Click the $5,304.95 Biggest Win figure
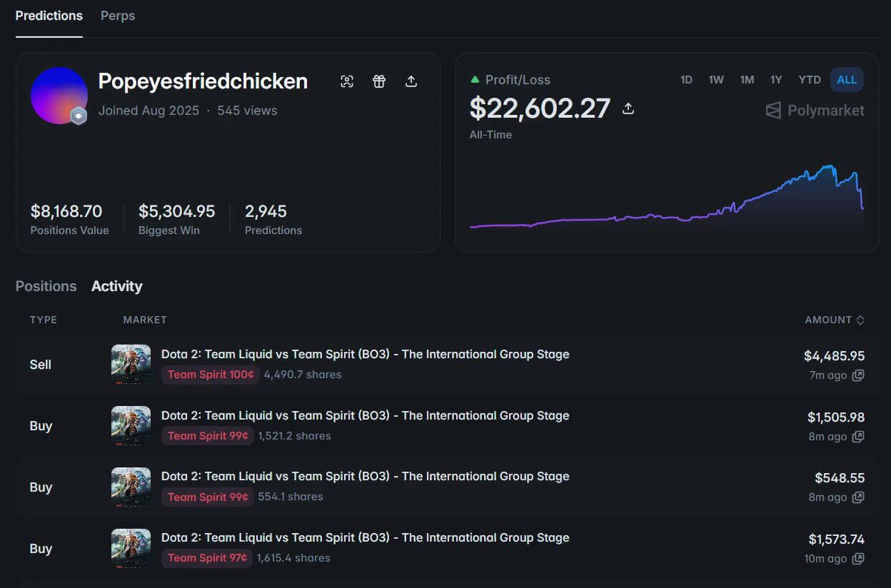Viewport: 891px width, 588px height. pyautogui.click(x=177, y=212)
